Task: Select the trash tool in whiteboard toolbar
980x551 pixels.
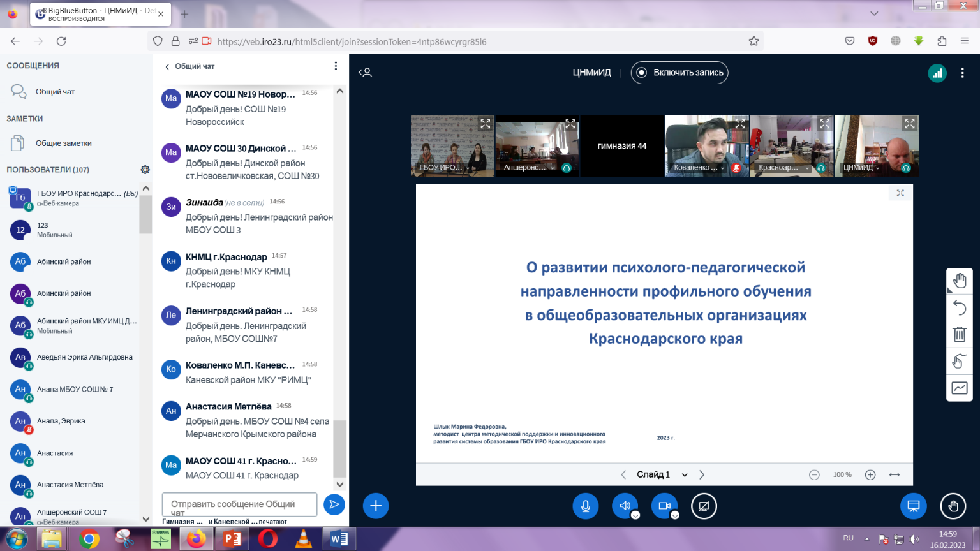Action: [x=959, y=334]
